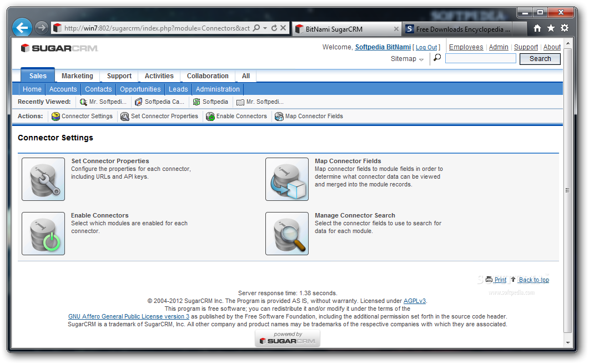The height and width of the screenshot is (364, 589).
Task: Click the Log Out link
Action: [x=426, y=47]
